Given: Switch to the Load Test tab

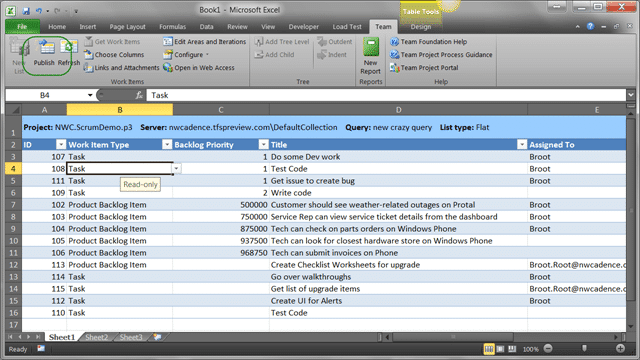Looking at the screenshot, I should [347, 27].
